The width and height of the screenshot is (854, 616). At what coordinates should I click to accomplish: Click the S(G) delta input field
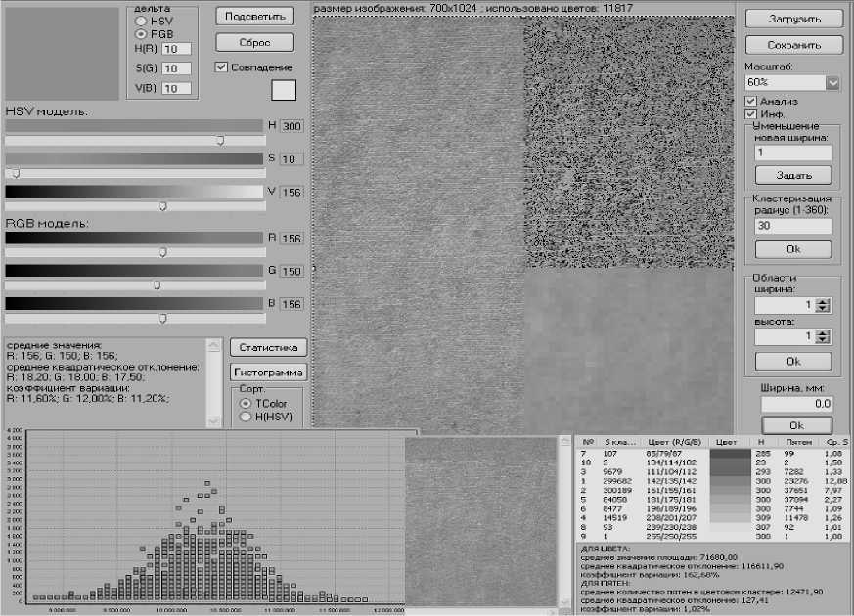pyautogui.click(x=176, y=68)
